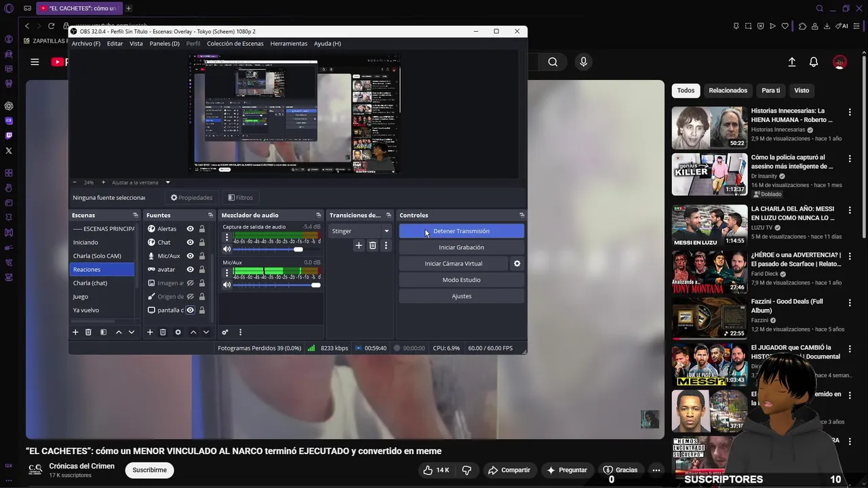Open transition properties three-dots icon
Image resolution: width=868 pixels, height=488 pixels.
coord(386,245)
